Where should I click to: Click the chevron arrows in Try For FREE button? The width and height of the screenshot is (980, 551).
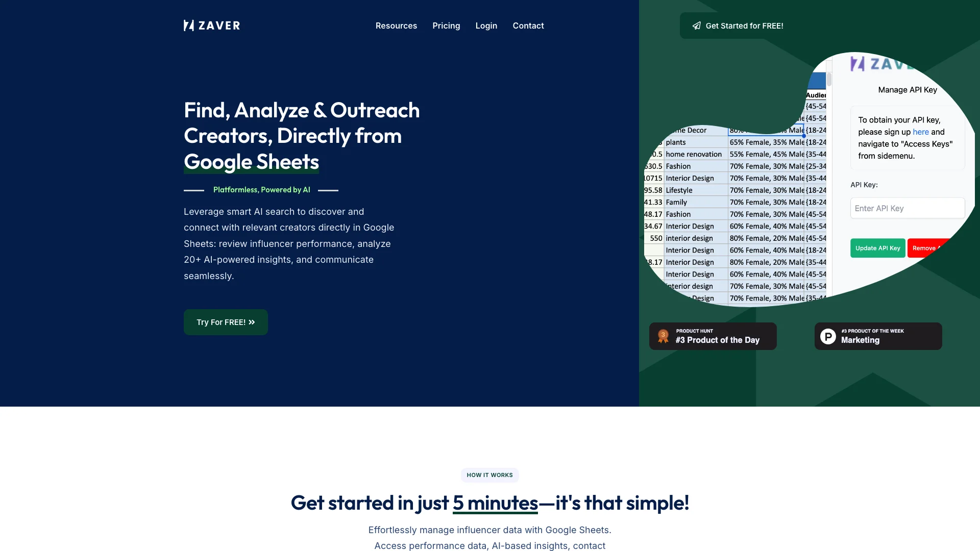point(252,321)
